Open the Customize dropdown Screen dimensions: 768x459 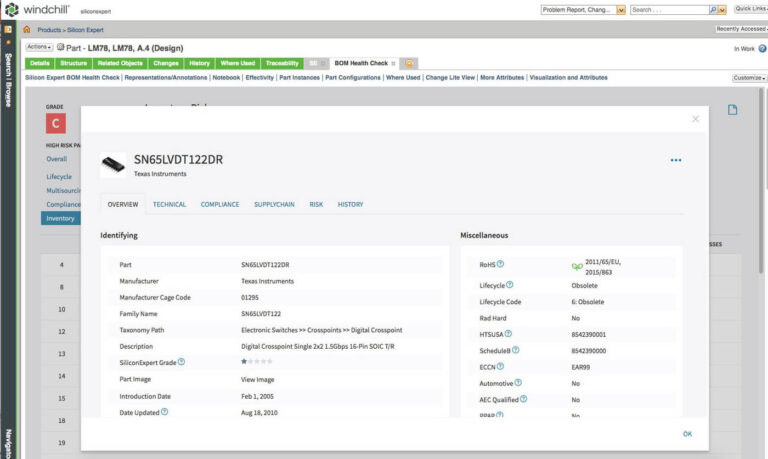749,78
